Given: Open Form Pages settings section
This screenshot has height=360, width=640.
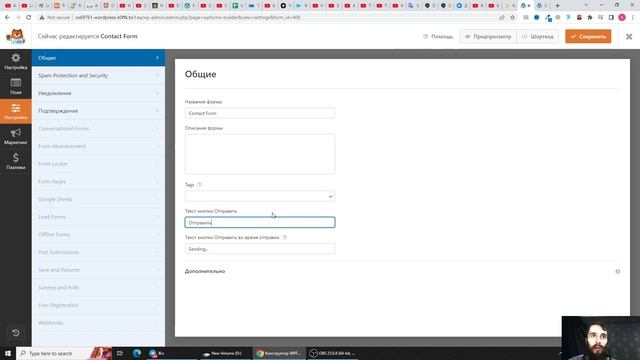Looking at the screenshot, I should pyautogui.click(x=98, y=182).
